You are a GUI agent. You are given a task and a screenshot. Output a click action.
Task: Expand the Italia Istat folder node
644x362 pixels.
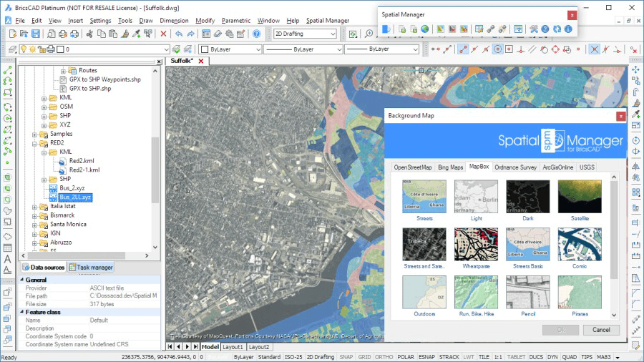point(35,207)
